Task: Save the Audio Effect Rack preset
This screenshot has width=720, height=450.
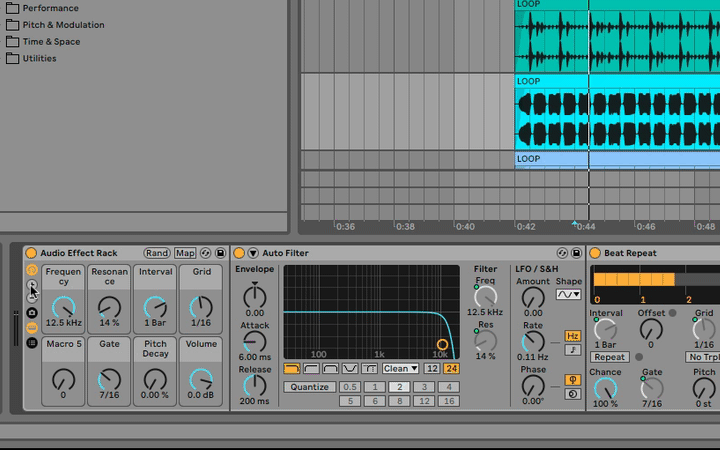Action: click(220, 253)
